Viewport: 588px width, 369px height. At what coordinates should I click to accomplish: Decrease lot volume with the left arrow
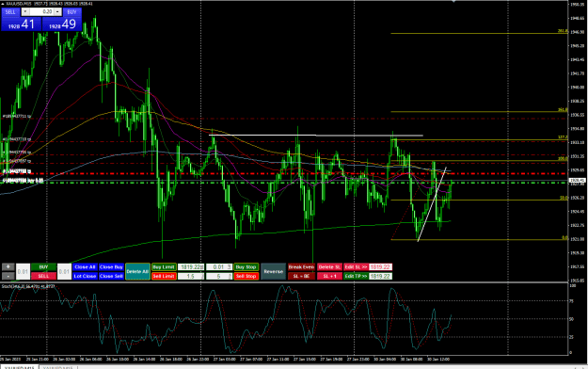(25, 12)
